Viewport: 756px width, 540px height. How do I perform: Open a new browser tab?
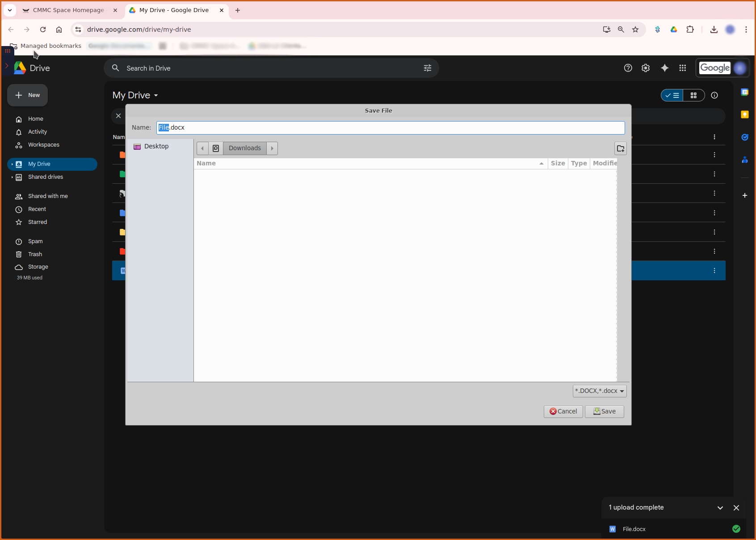click(238, 10)
